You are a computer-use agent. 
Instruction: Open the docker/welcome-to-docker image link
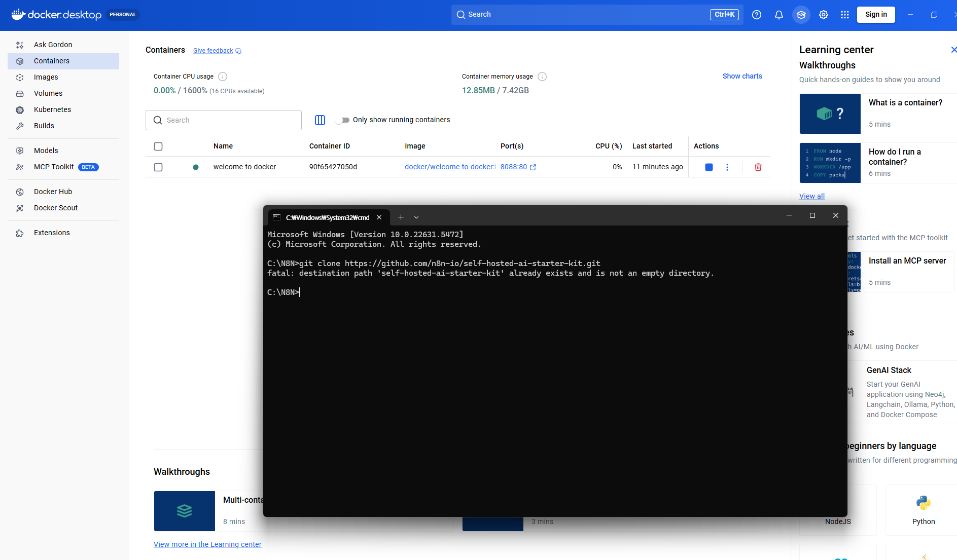point(450,167)
